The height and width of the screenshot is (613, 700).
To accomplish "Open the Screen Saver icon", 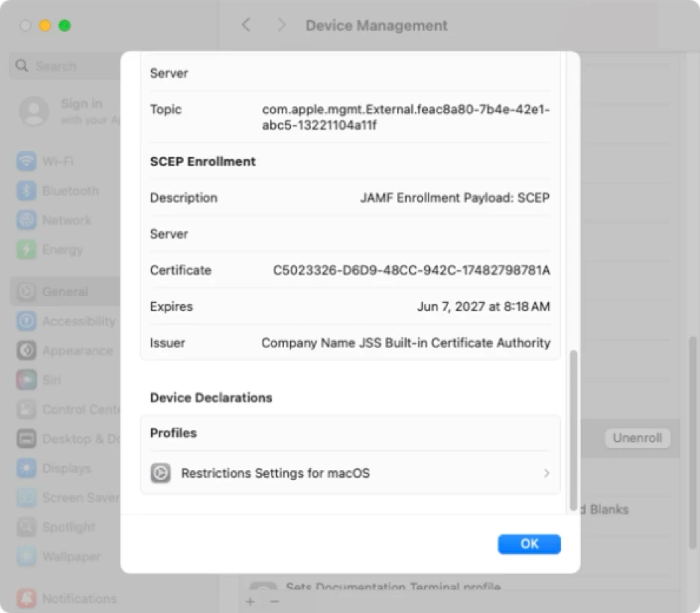I will (x=26, y=497).
